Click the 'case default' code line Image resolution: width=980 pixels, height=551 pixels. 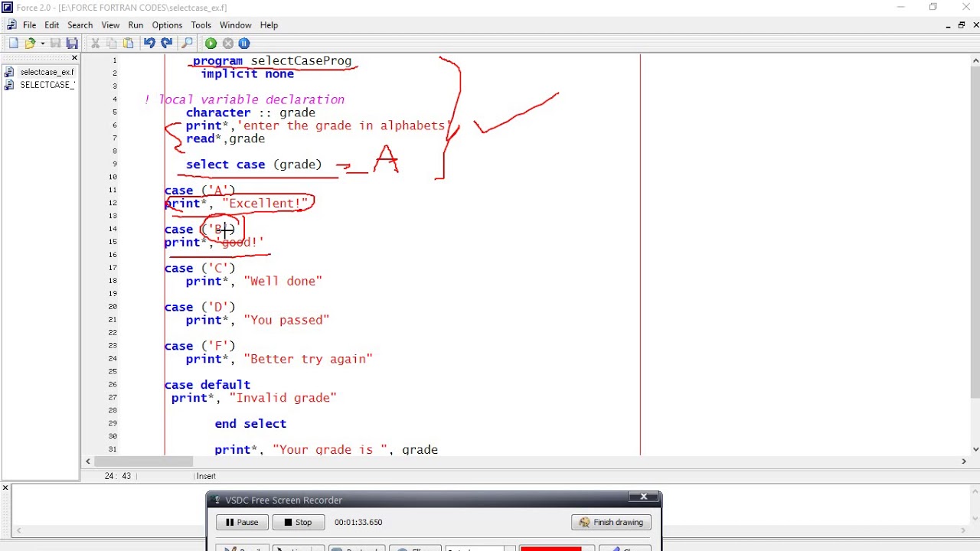point(207,385)
